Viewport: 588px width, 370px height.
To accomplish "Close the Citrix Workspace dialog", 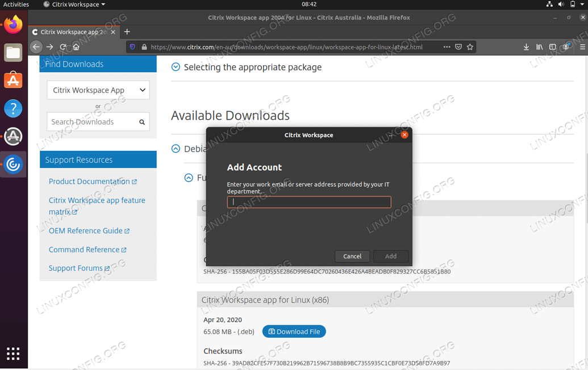I will [404, 135].
